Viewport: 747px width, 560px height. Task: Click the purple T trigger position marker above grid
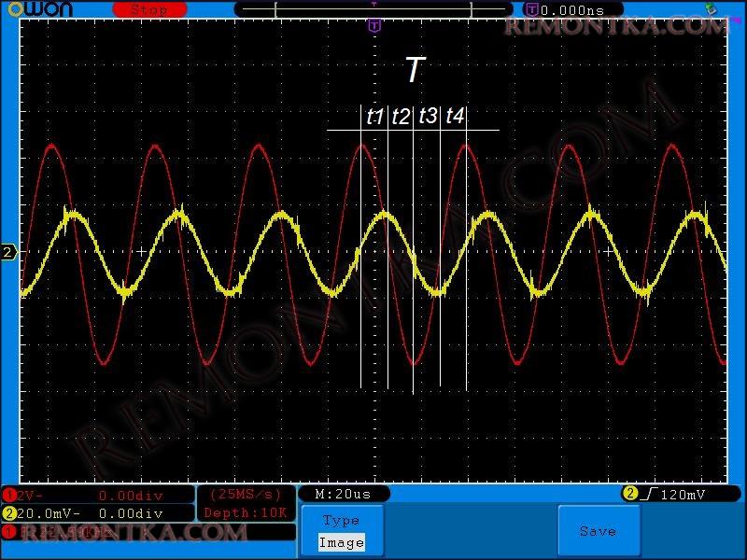[373, 25]
